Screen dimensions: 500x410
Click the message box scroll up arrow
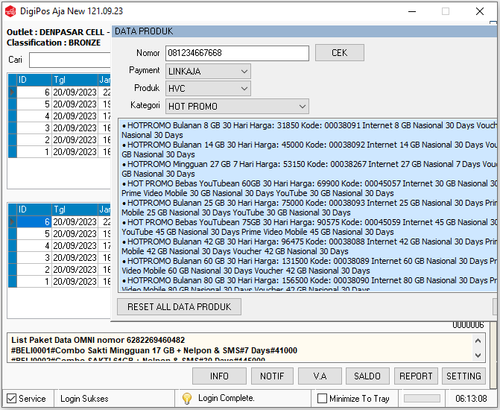click(x=478, y=341)
